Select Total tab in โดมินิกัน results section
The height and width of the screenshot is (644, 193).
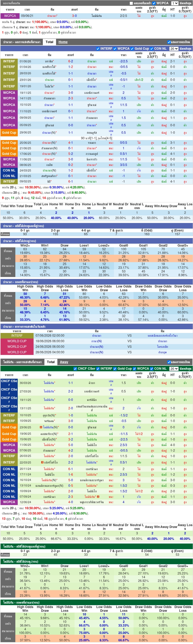51,362
